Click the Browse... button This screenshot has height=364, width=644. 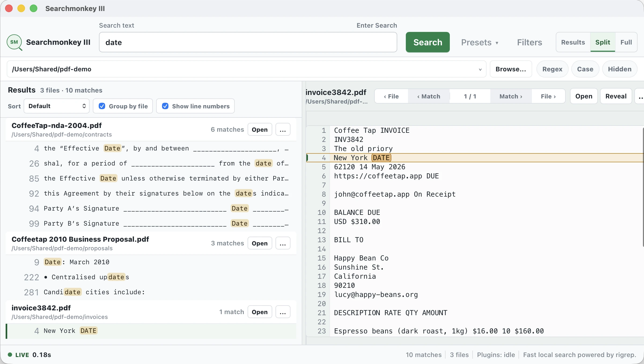pyautogui.click(x=511, y=69)
